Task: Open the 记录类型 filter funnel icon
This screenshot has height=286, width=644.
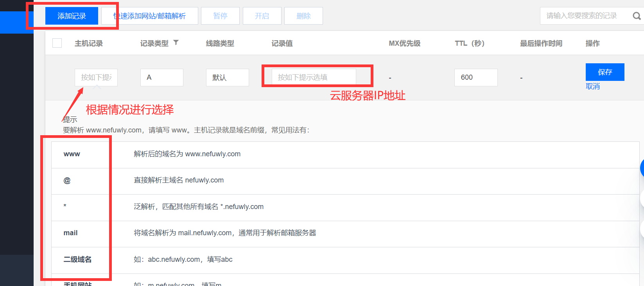Action: coord(176,43)
